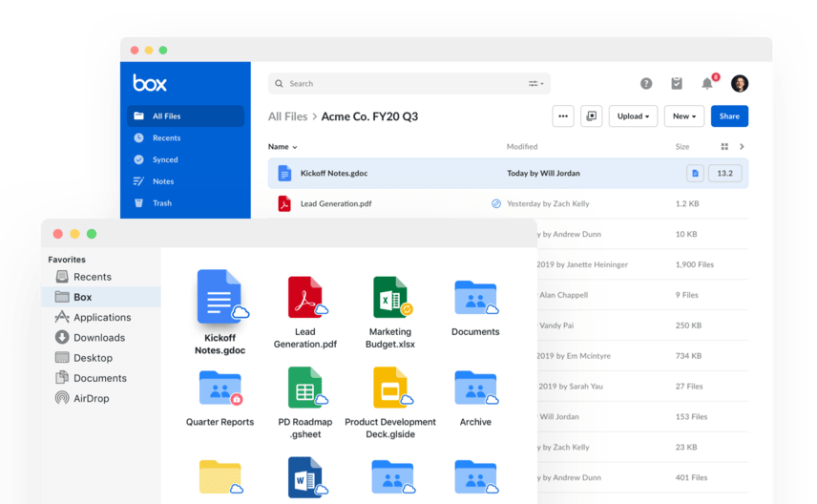Click the row modified by Vandy Pai
This screenshot has width=817, height=504.
click(643, 325)
